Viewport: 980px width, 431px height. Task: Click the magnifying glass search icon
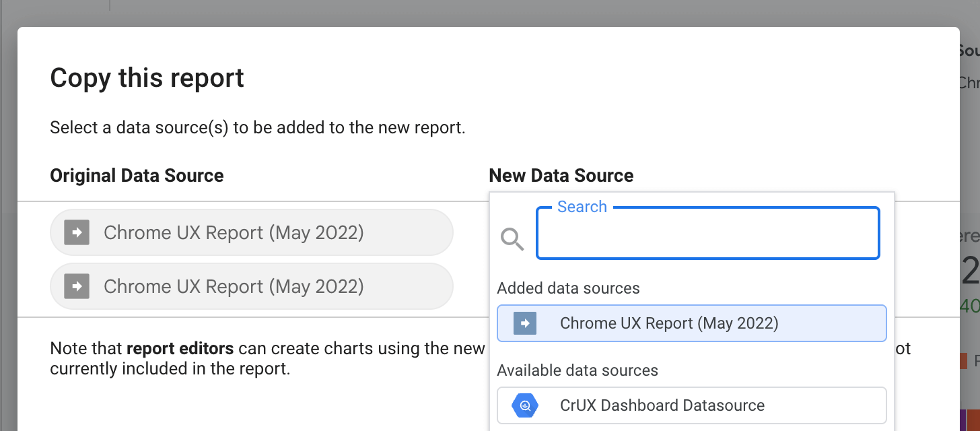click(x=513, y=239)
